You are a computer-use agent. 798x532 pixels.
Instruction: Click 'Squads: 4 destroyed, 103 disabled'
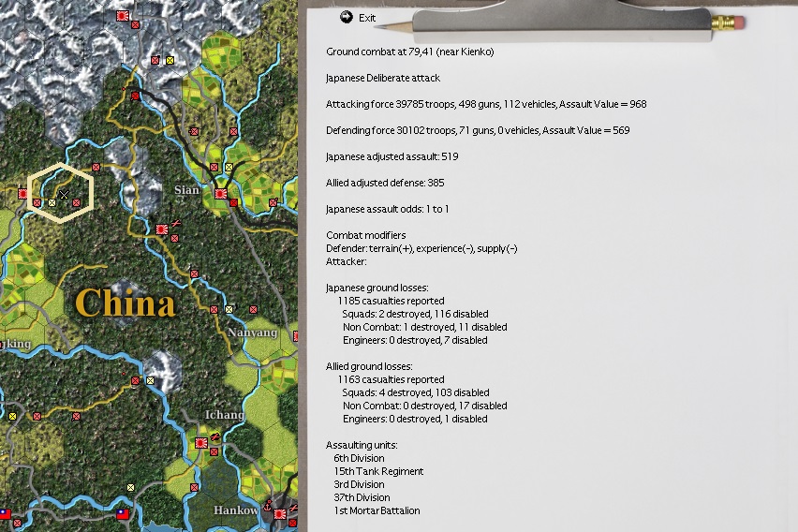point(416,392)
